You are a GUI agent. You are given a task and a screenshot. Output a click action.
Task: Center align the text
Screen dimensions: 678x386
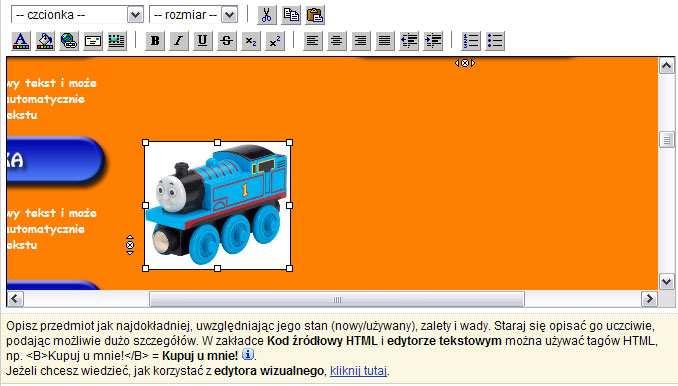tap(337, 41)
